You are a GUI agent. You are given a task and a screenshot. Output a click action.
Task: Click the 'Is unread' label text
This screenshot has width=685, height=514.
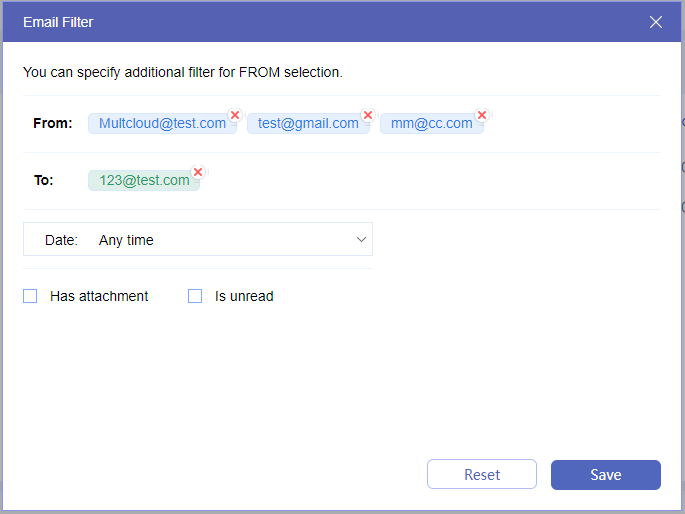coord(244,296)
